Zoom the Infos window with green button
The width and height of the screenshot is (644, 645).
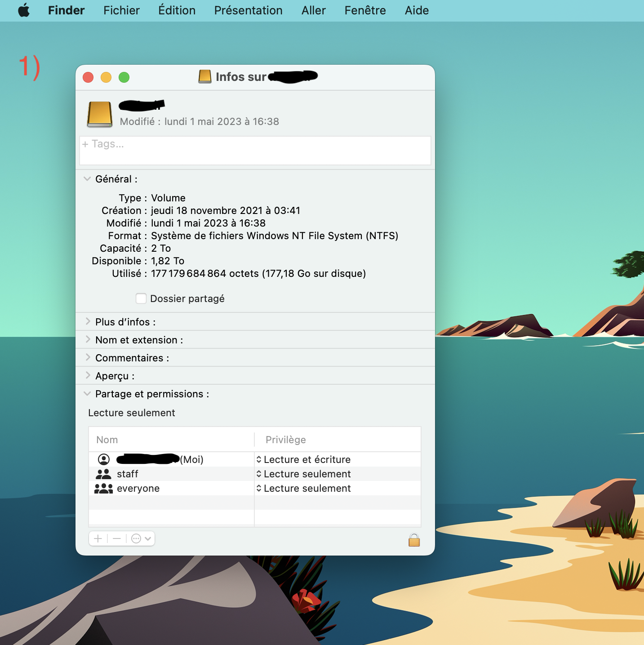[x=124, y=77]
